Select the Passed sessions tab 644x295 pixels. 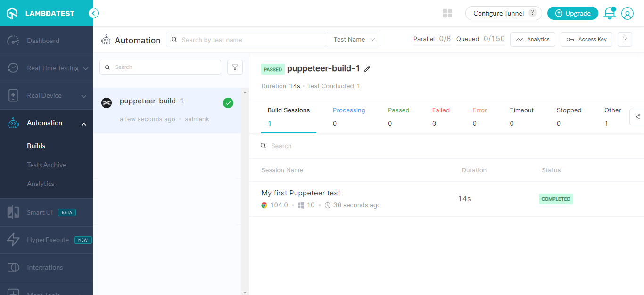pos(398,110)
